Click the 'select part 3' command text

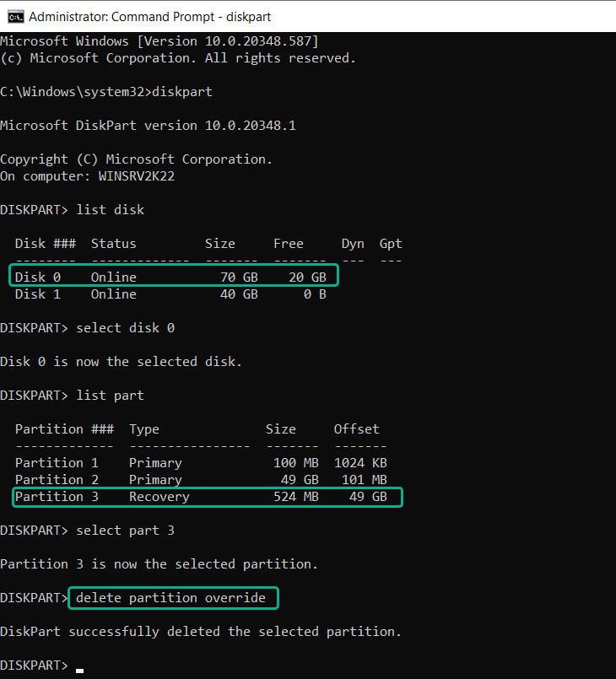(x=125, y=531)
